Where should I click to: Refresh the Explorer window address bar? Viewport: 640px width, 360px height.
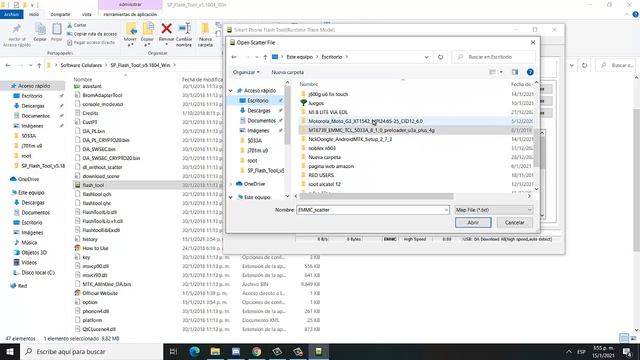point(584,65)
